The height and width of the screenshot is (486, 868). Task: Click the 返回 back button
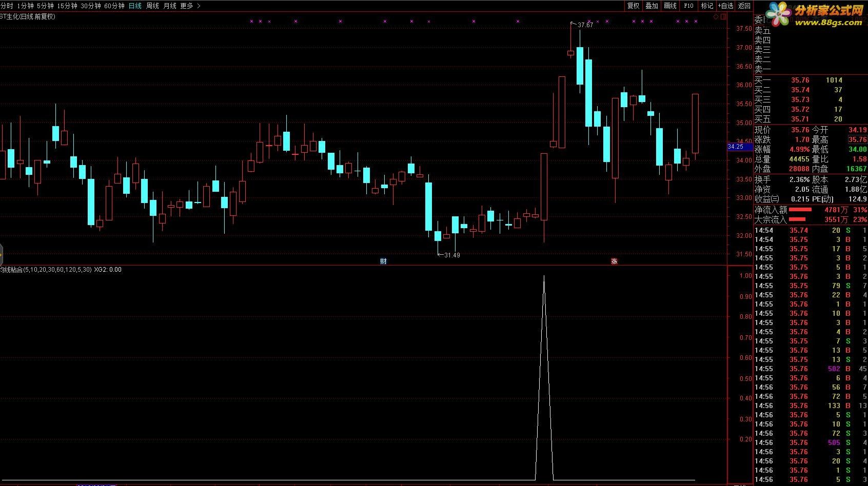click(744, 6)
